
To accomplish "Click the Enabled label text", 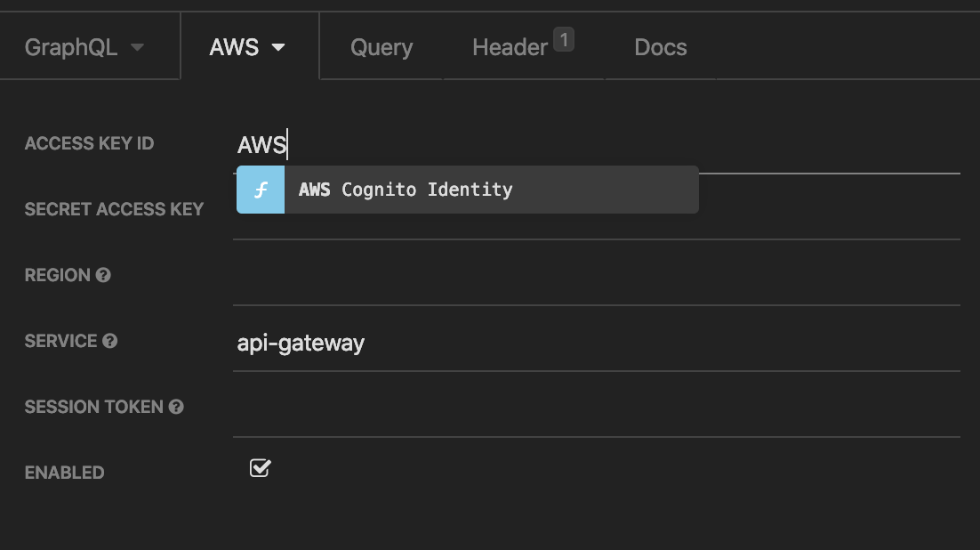I will [x=64, y=473].
